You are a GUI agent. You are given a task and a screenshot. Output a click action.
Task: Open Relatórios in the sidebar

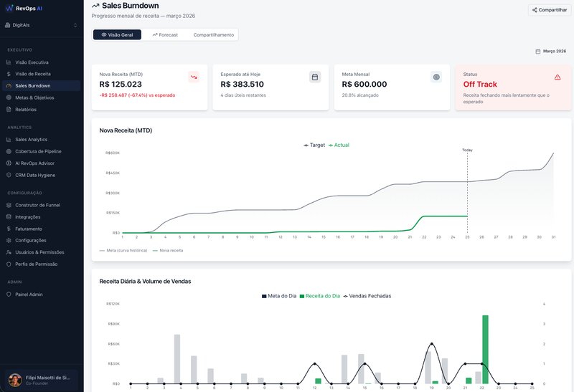coord(42,110)
